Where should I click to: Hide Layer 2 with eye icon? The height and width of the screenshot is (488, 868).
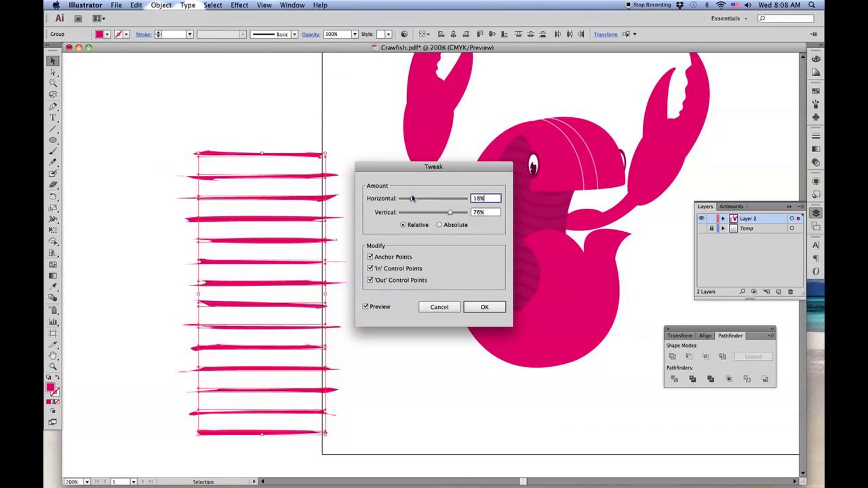[701, 218]
